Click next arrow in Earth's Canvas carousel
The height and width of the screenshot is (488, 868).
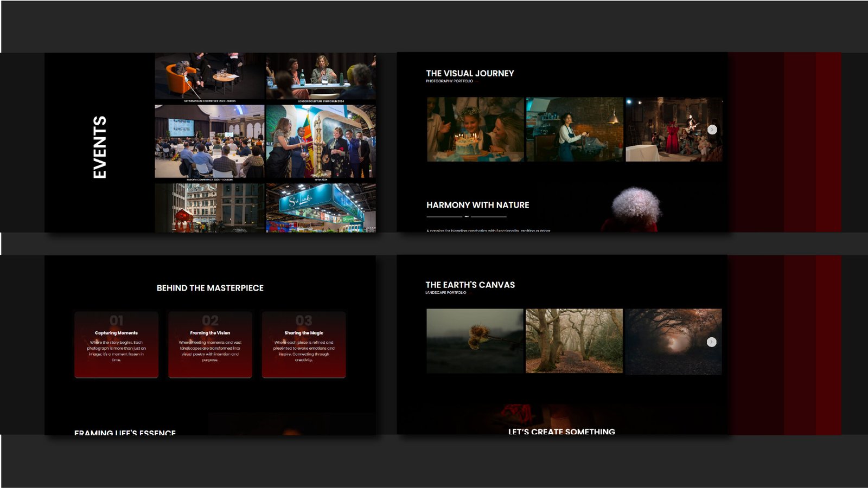pos(712,342)
